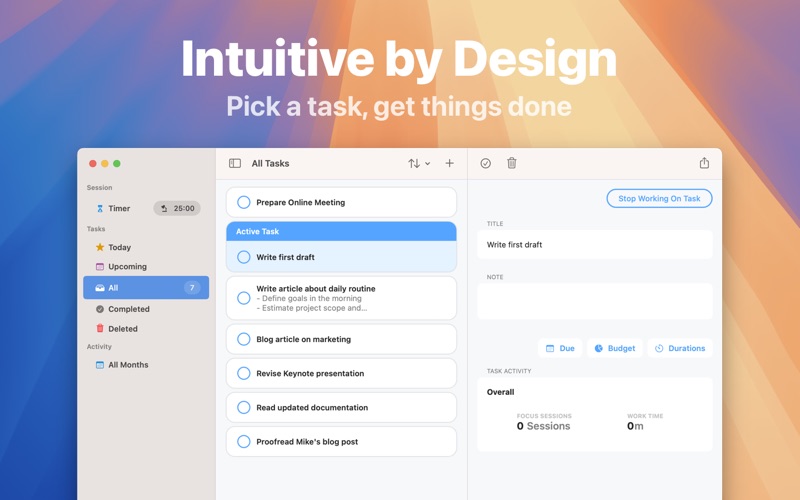Viewport: 800px width, 500px height.
Task: Check off Write first draft
Action: point(244,257)
